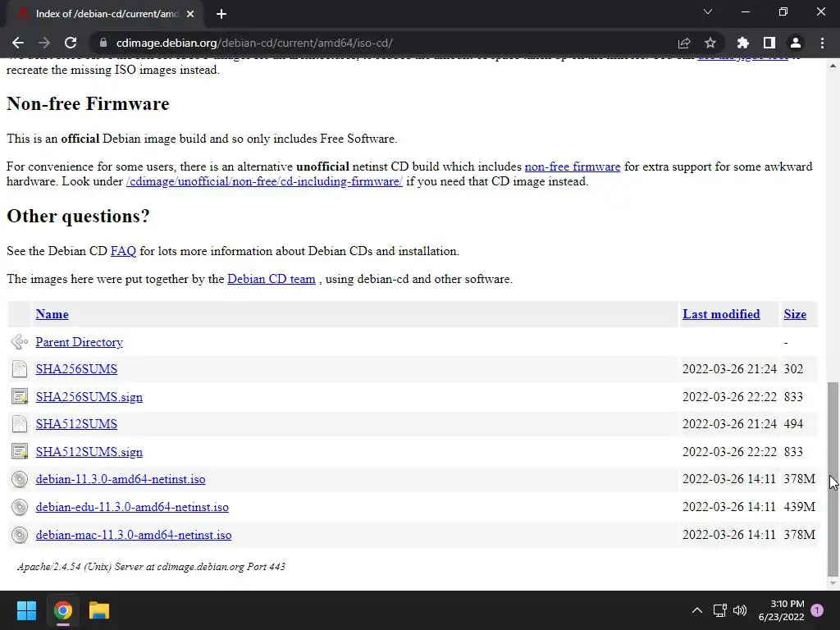
Task: Click the page's vertical scrollbar thumb
Action: pyautogui.click(x=833, y=478)
